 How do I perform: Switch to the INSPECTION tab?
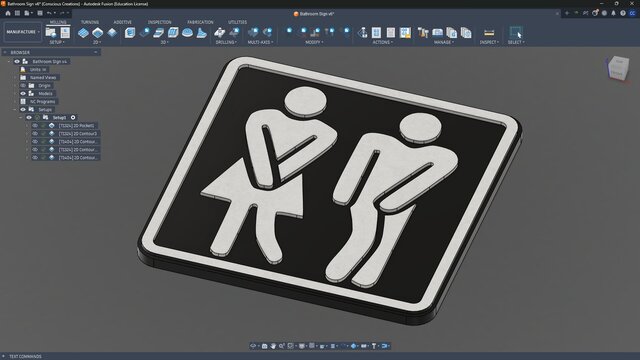pos(160,22)
